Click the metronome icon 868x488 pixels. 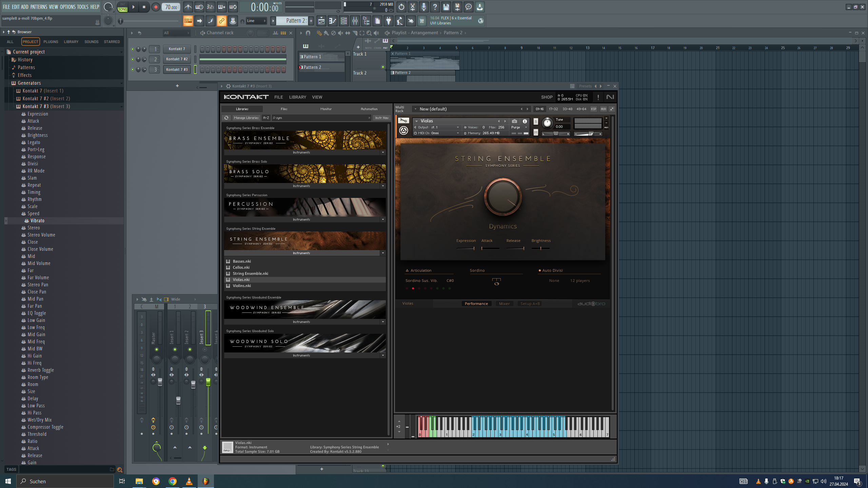click(x=188, y=7)
